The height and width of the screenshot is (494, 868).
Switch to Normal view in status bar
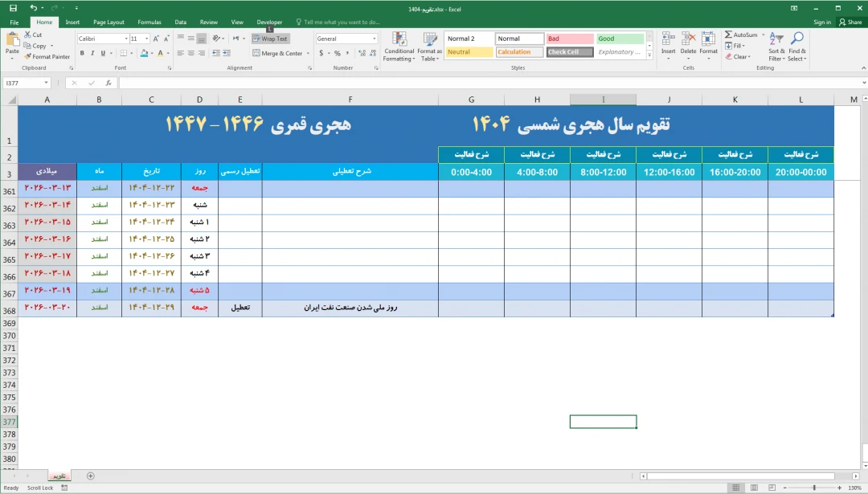click(735, 488)
